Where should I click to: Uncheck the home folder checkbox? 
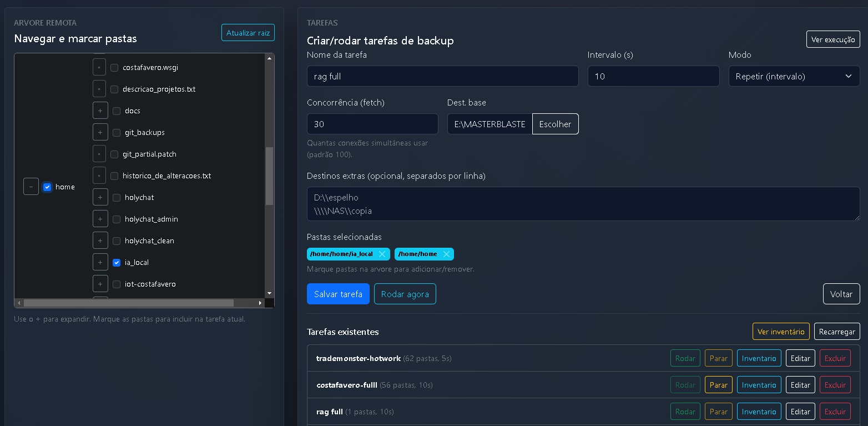click(x=47, y=187)
